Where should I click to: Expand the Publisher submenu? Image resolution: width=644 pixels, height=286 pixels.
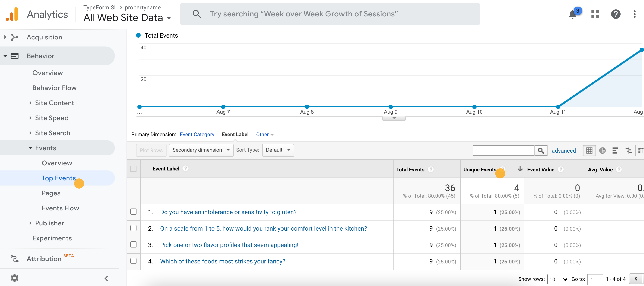click(30, 223)
